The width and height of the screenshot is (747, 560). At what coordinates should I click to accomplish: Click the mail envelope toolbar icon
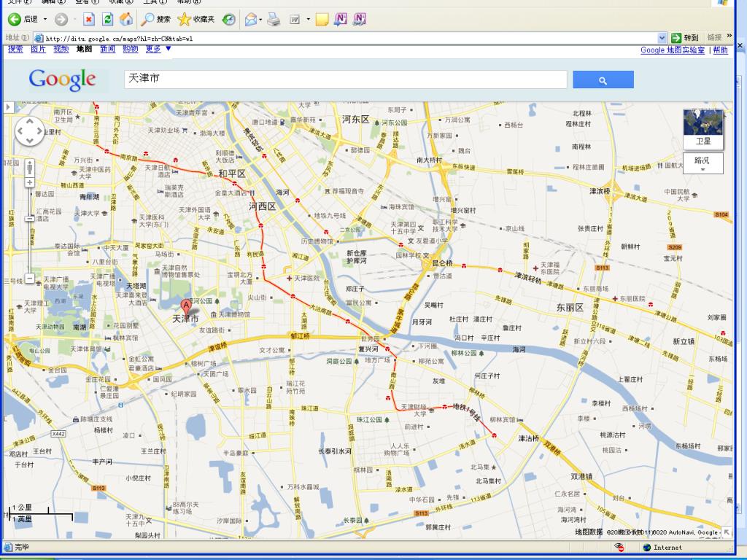(x=251, y=20)
